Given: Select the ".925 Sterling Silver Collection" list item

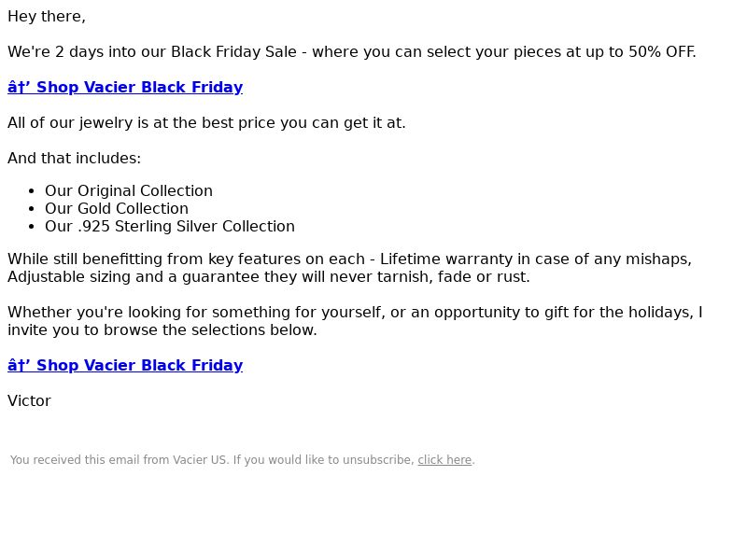Looking at the screenshot, I should 170,226.
